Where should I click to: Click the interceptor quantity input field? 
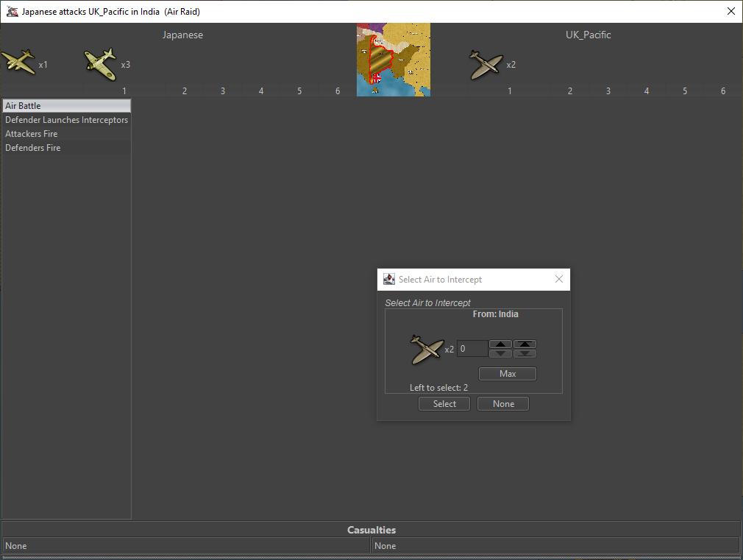coord(472,349)
